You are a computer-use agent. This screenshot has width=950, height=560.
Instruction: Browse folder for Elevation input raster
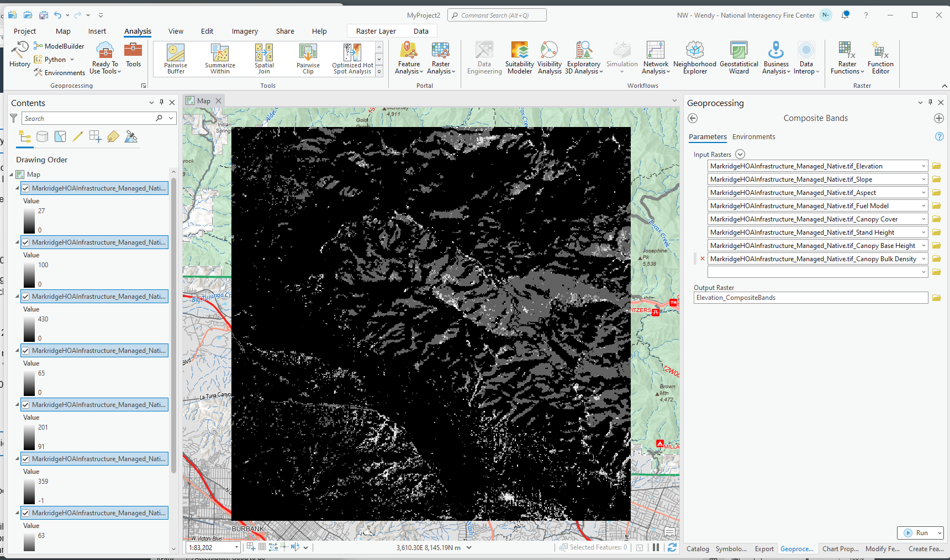tap(937, 166)
